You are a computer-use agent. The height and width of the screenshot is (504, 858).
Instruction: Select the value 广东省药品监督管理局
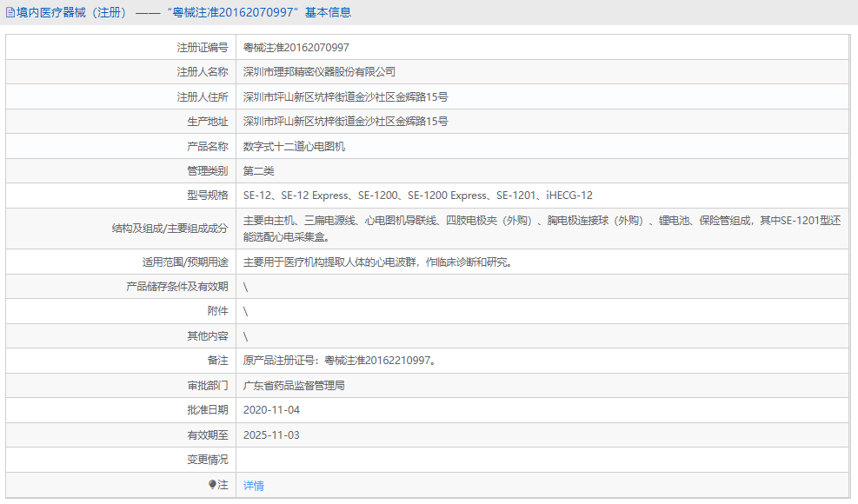coord(294,385)
